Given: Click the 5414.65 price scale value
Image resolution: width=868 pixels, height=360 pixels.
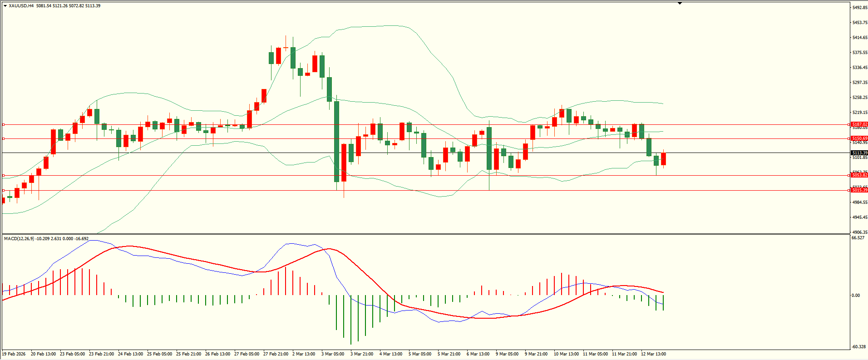Looking at the screenshot, I should tap(860, 38).
